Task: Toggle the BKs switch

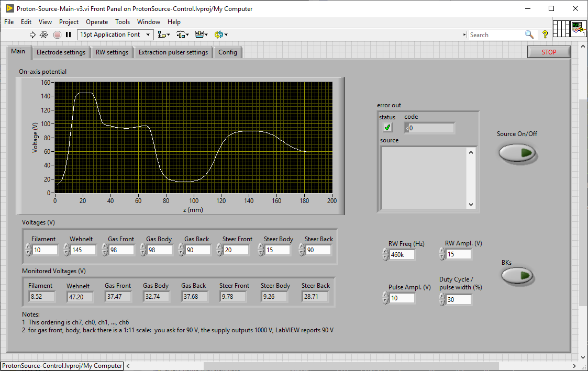Action: click(x=517, y=276)
